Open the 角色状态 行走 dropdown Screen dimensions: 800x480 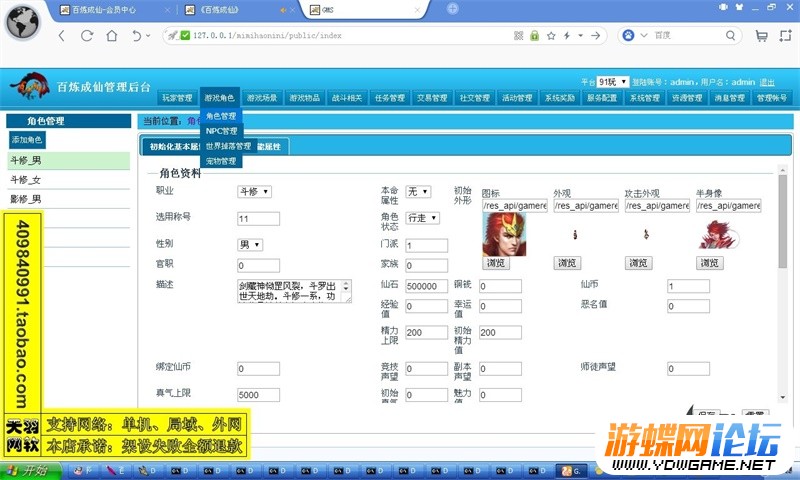point(422,218)
